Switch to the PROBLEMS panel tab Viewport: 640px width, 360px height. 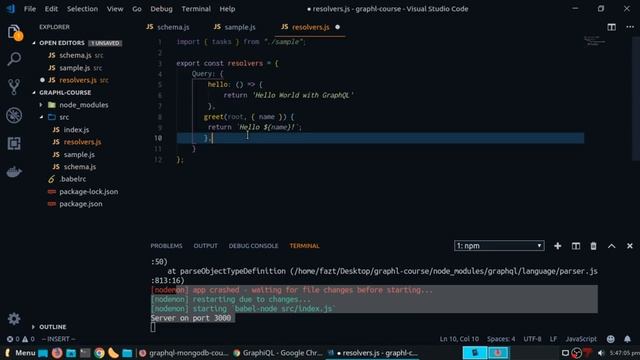(x=166, y=246)
